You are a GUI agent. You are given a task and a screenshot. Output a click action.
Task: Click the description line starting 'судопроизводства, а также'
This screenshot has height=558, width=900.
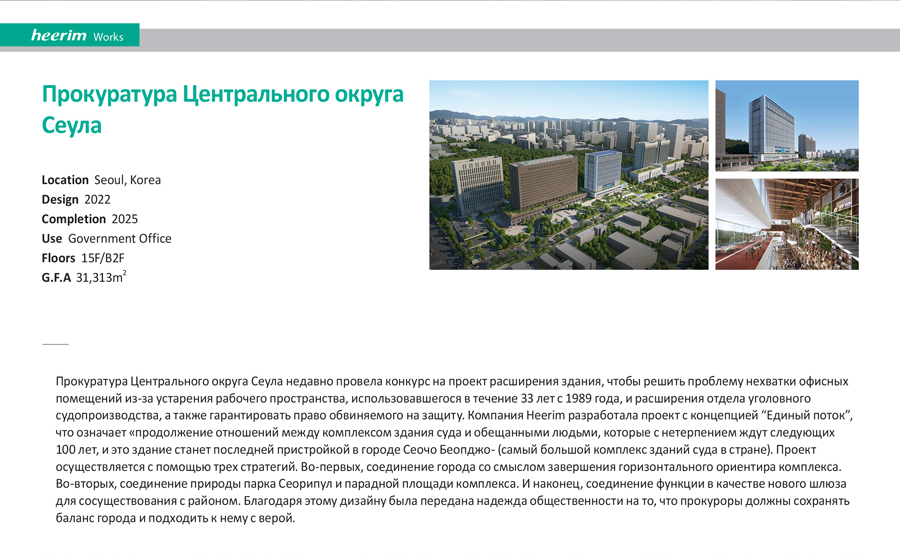pos(454,415)
